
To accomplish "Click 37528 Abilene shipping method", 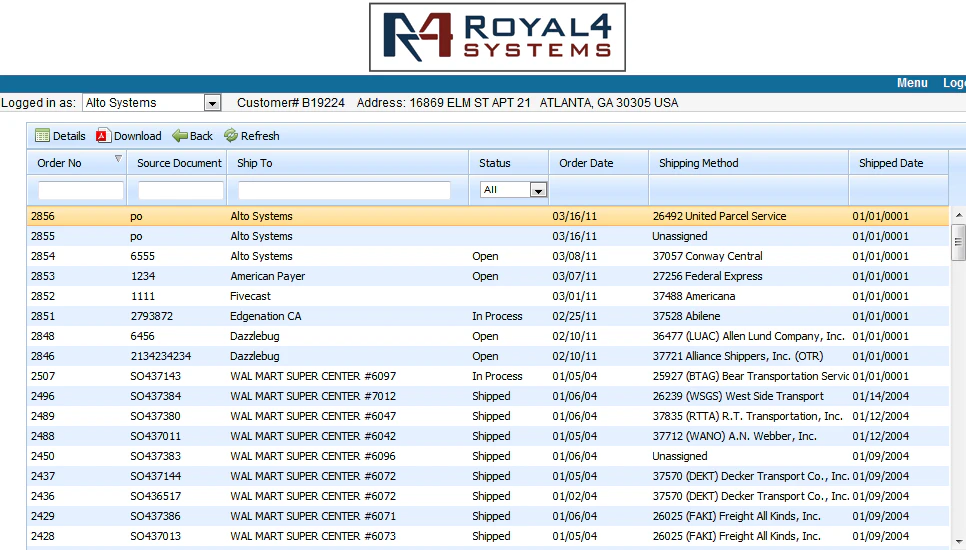I will click(686, 317).
